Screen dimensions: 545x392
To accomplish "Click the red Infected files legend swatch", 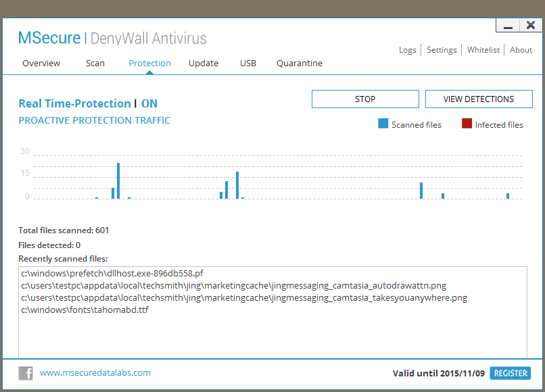I will (467, 124).
